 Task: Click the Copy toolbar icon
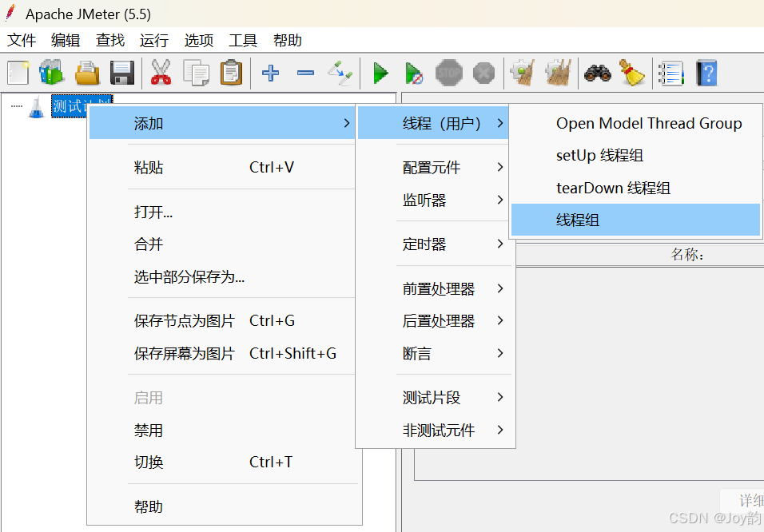[x=196, y=73]
